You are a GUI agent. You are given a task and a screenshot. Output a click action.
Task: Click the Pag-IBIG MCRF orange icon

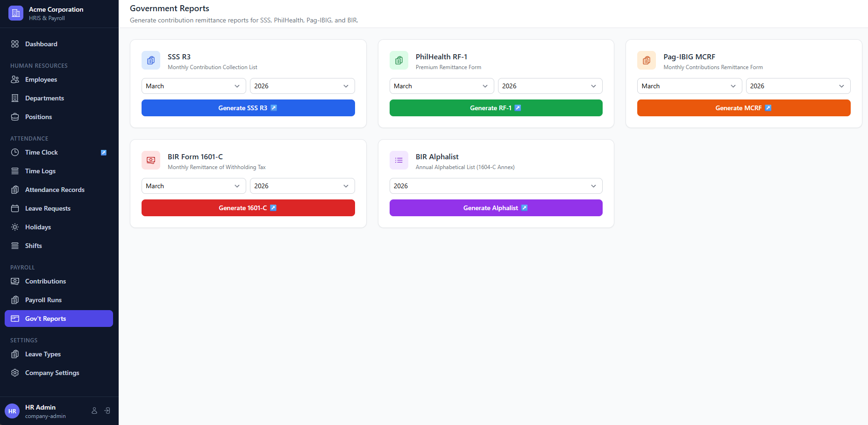pos(647,60)
